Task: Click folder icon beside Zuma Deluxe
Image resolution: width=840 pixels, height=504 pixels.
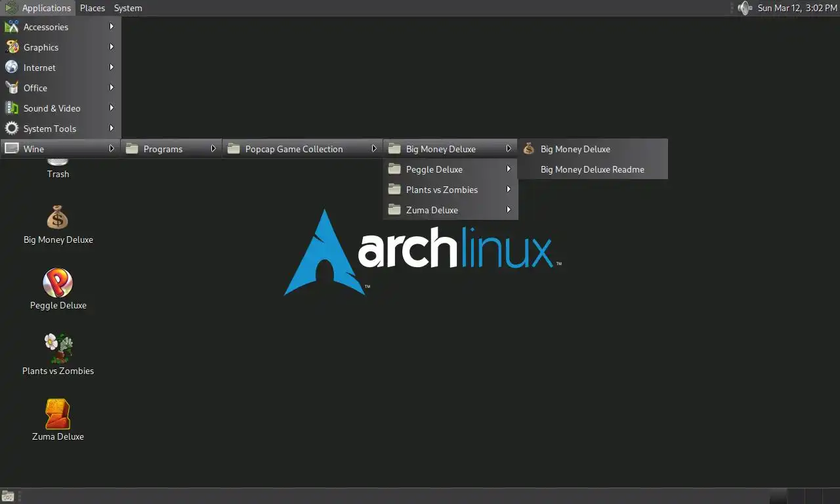Action: click(394, 210)
